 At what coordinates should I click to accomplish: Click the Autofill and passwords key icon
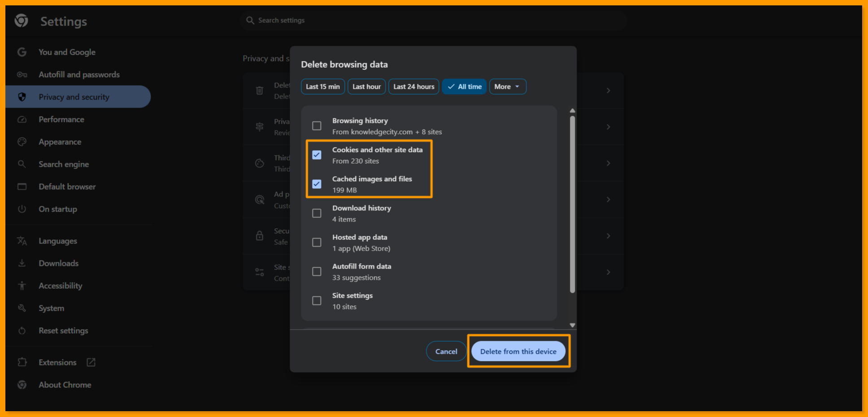22,74
